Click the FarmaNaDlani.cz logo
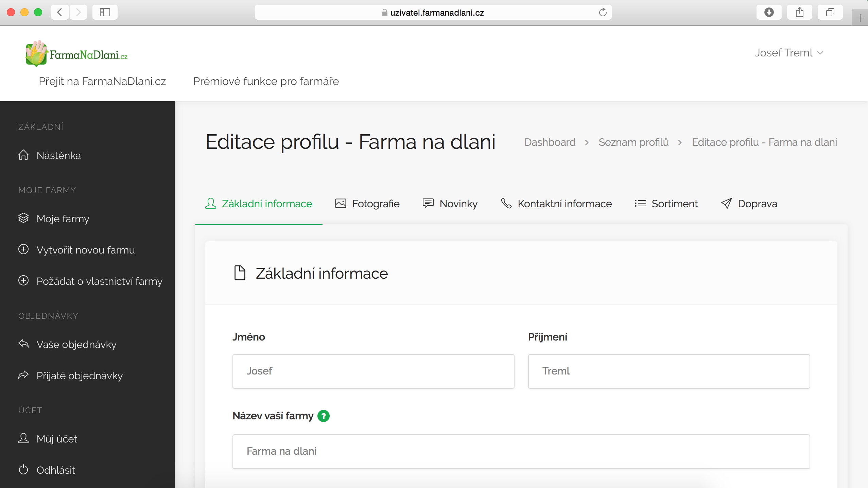This screenshot has width=868, height=488. [77, 54]
